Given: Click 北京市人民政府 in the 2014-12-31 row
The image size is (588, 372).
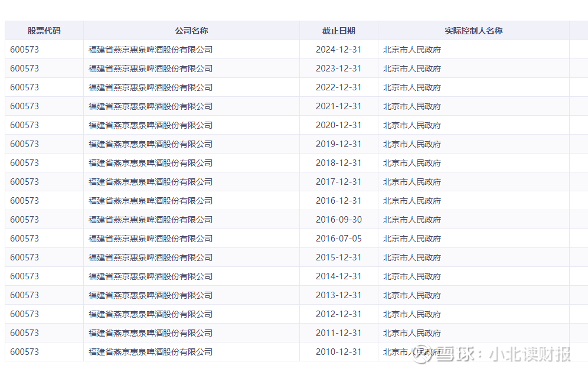Looking at the screenshot, I should 411,276.
